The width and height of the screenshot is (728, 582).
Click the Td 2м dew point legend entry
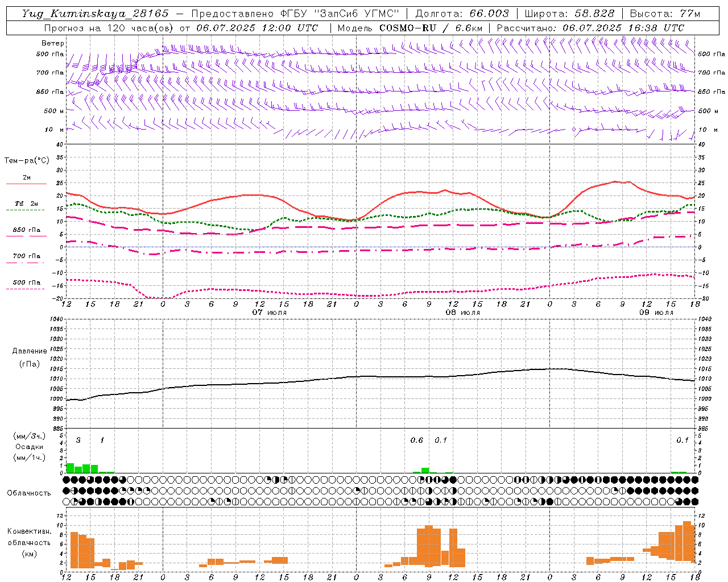pyautogui.click(x=27, y=203)
